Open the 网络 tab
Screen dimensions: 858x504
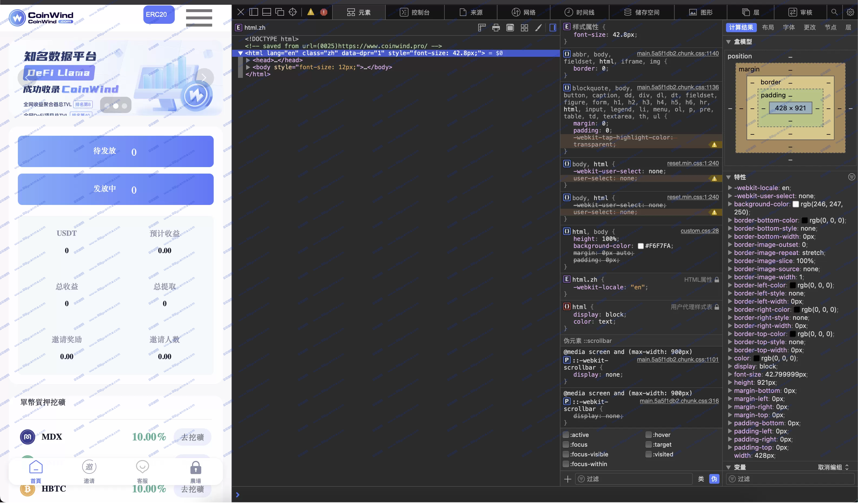[x=523, y=12]
